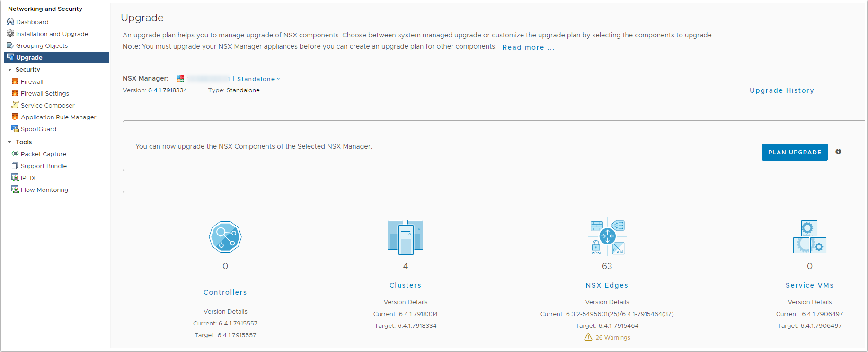Click the SpoofGuard icon
This screenshot has height=352, width=868.
[15, 128]
